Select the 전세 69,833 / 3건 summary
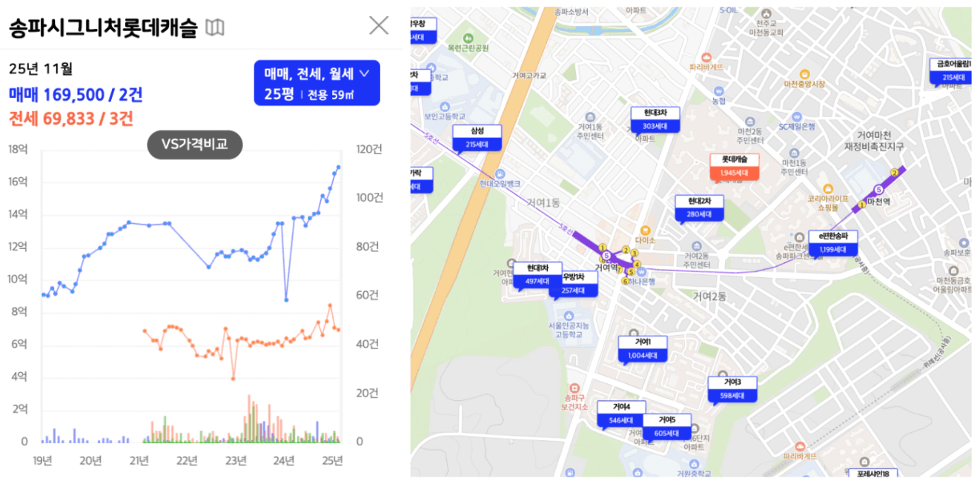This screenshot has width=980, height=484. 70,117
